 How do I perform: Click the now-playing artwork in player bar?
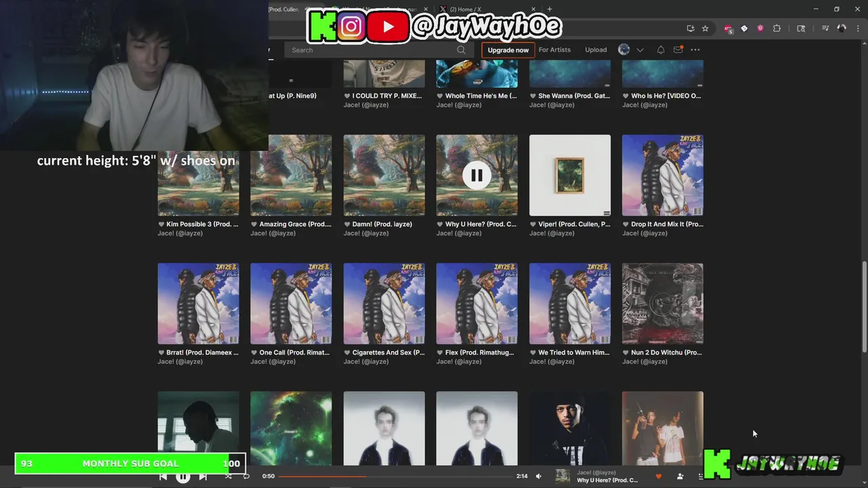562,476
